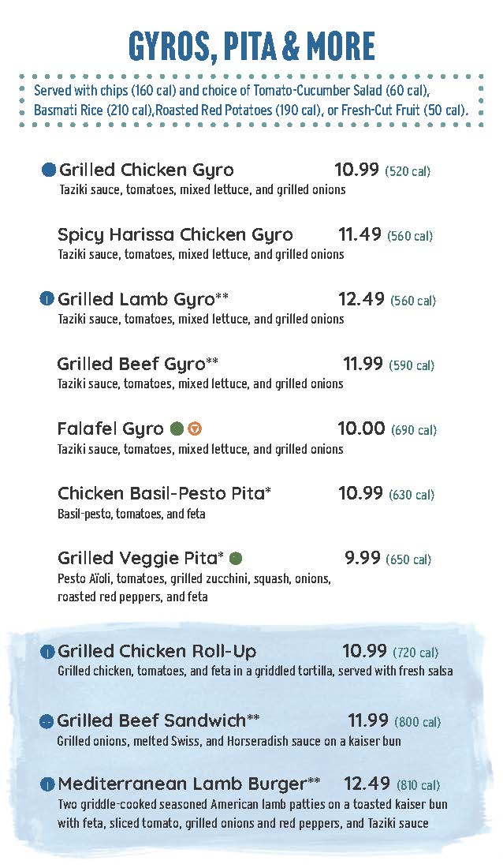This screenshot has height=868, width=503.
Task: Click the 10.99 price of Grilled Chicken Gyro
Action: click(357, 170)
